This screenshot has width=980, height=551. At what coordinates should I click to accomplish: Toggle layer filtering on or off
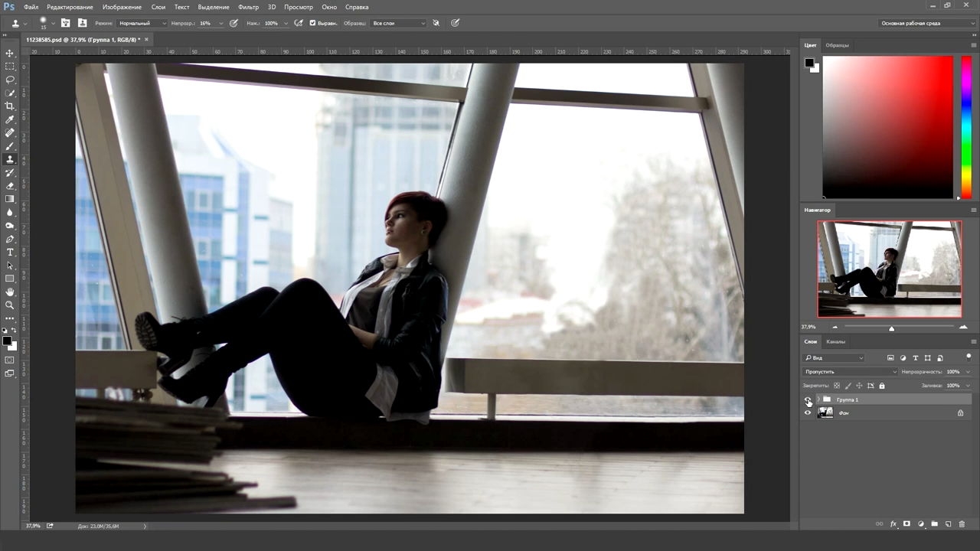[x=969, y=357]
